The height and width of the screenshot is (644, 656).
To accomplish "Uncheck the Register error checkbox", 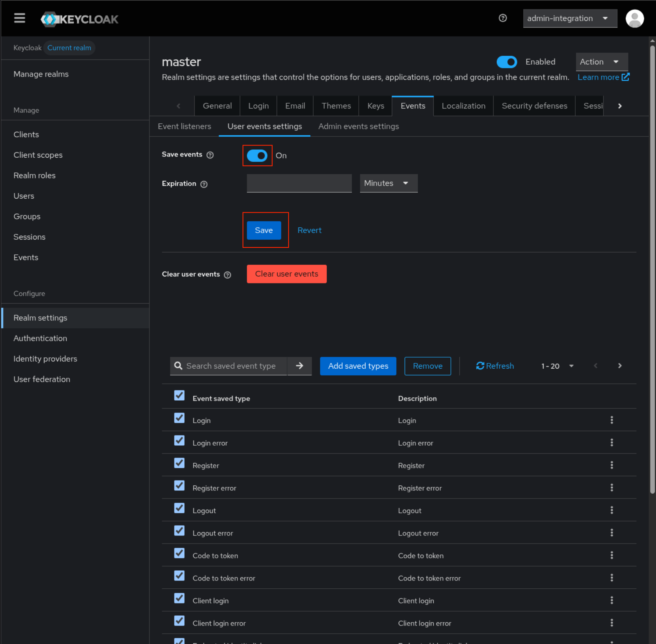I will tap(179, 486).
